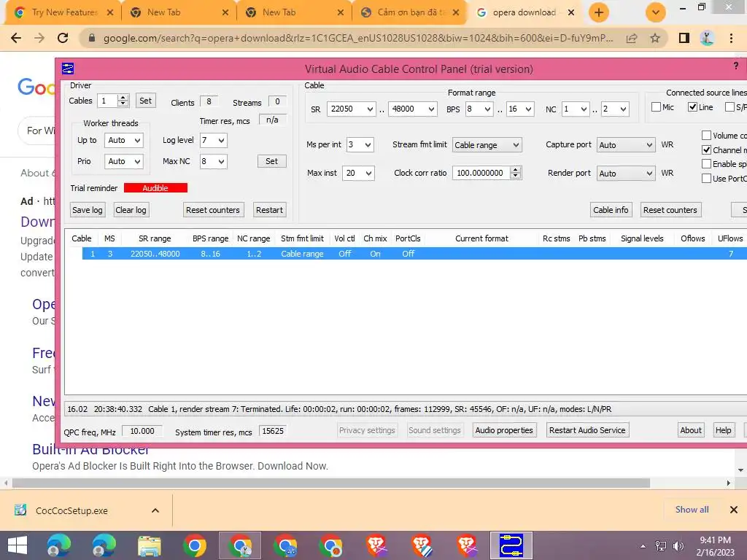Screen dimensions: 747x560
Task: Open the Stream fmt limit dropdown
Action: click(x=487, y=145)
